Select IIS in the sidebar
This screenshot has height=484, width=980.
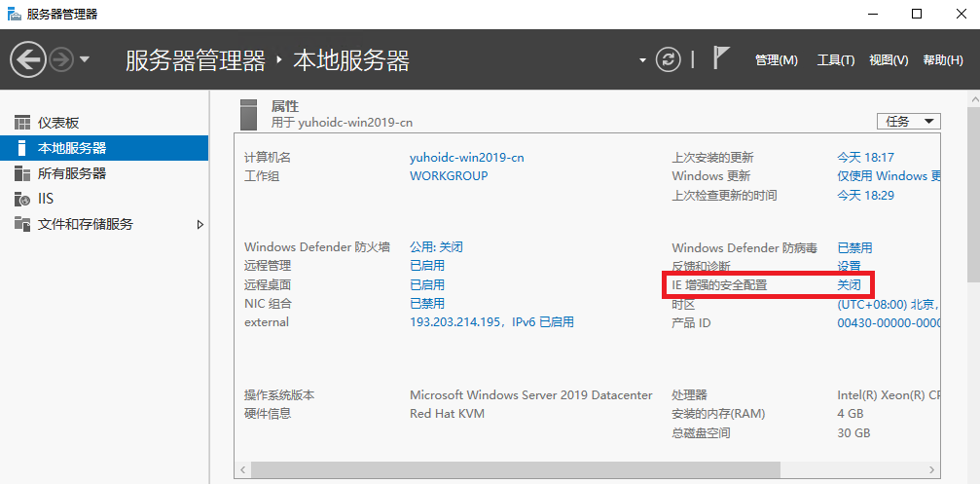tap(45, 199)
